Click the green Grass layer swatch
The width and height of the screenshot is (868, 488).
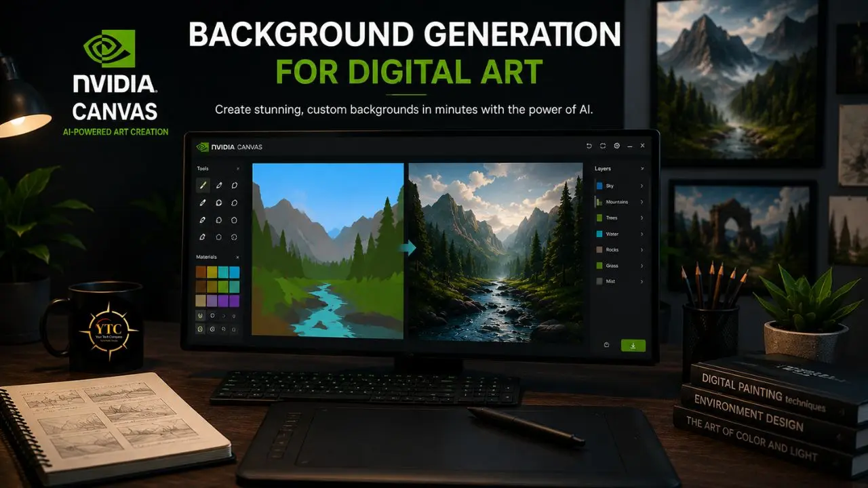[x=599, y=265]
